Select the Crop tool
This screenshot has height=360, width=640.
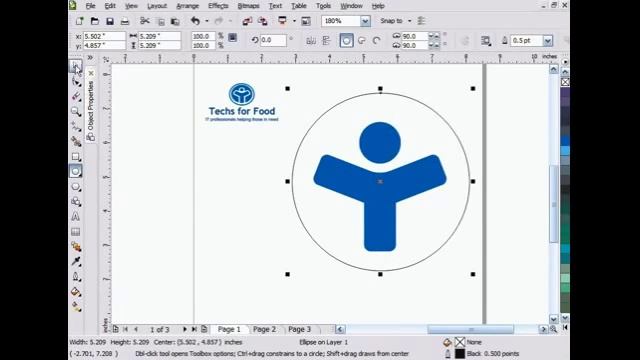point(76,96)
